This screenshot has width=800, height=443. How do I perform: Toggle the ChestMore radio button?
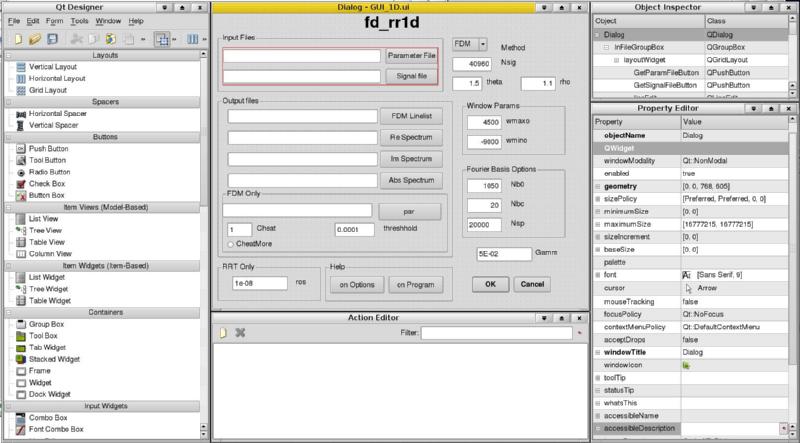(x=231, y=244)
